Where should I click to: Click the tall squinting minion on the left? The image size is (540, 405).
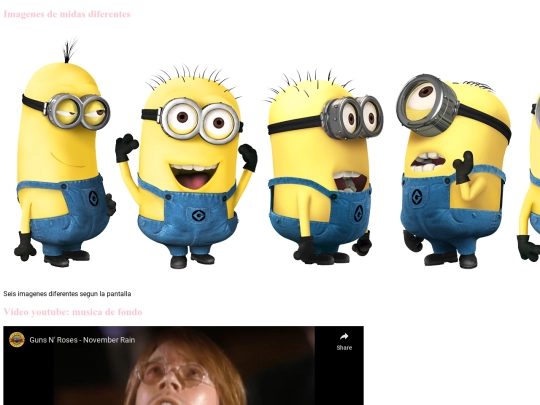point(64,153)
